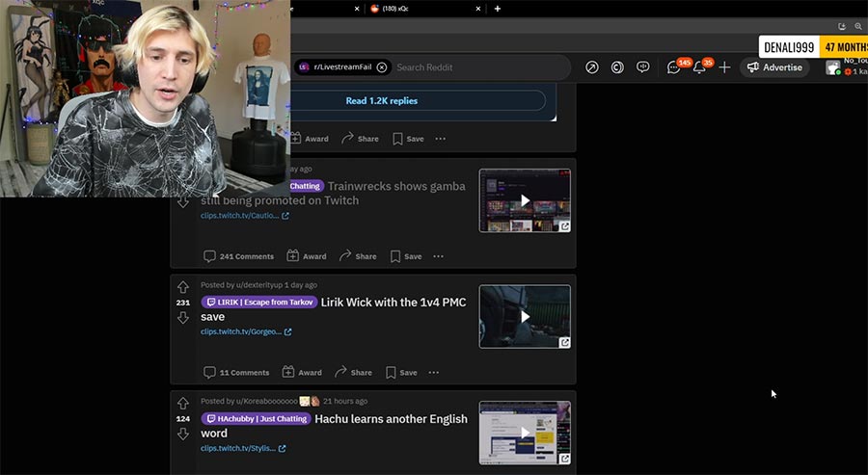Play the Lirik Tarkov clip thumbnail
Image resolution: width=868 pixels, height=475 pixels.
pos(525,316)
